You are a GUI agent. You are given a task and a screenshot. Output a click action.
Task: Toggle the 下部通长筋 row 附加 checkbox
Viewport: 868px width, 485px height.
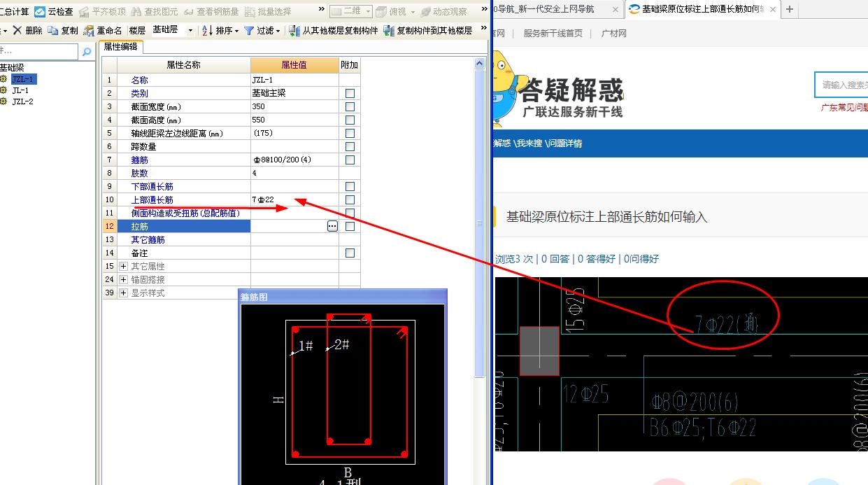[350, 186]
